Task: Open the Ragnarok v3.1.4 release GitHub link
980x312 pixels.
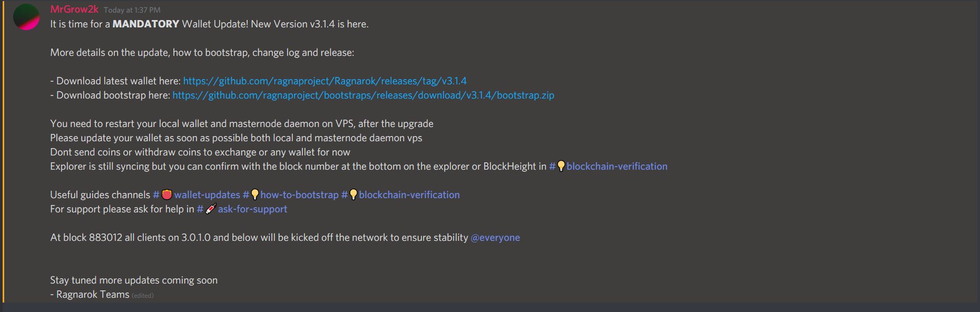Action: click(x=325, y=81)
